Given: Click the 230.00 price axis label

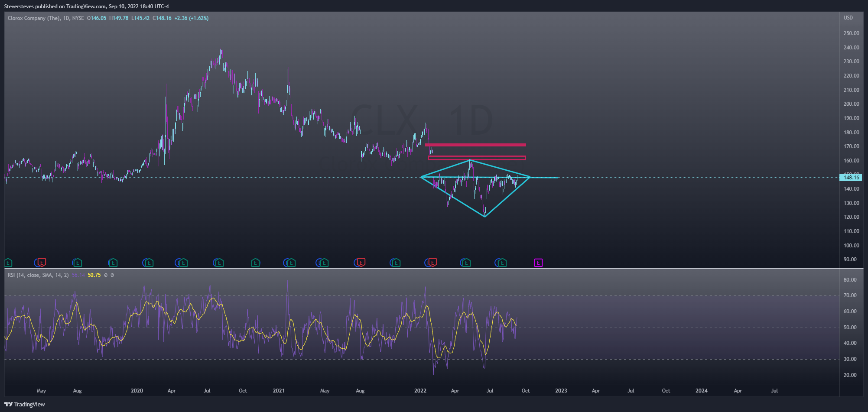Looking at the screenshot, I should (x=852, y=62).
